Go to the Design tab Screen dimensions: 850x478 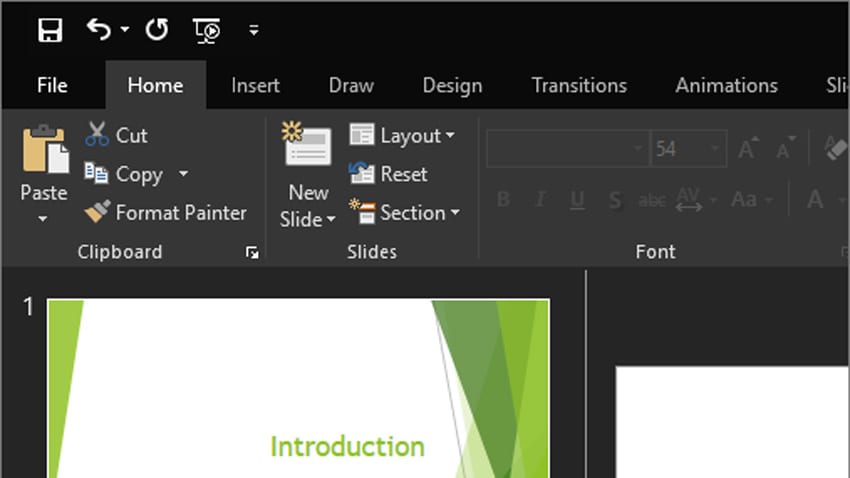[x=452, y=86]
